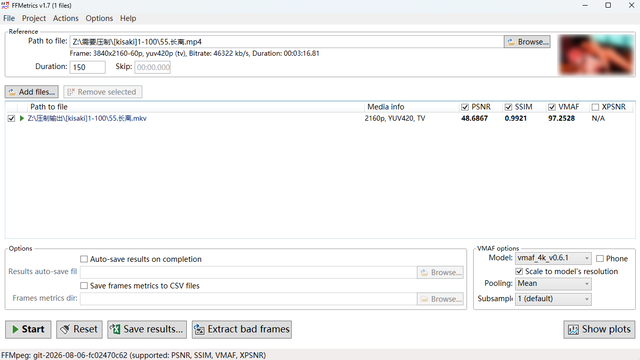Click the reference Path to file field
Image resolution: width=640 pixels, height=360 pixels.
tap(287, 42)
